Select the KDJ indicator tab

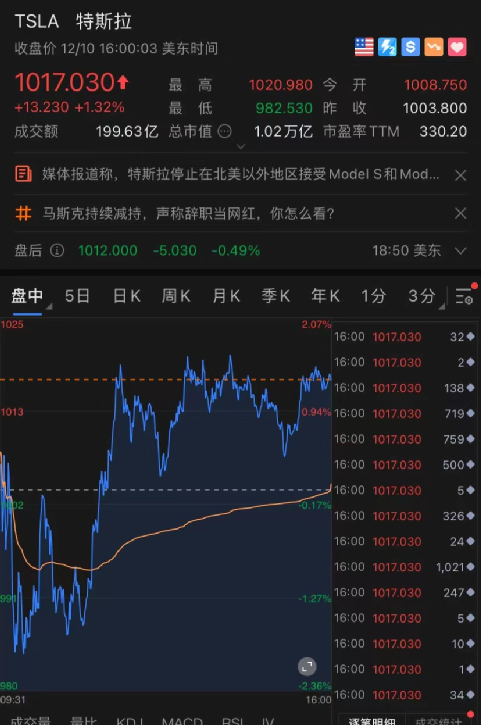[130, 720]
